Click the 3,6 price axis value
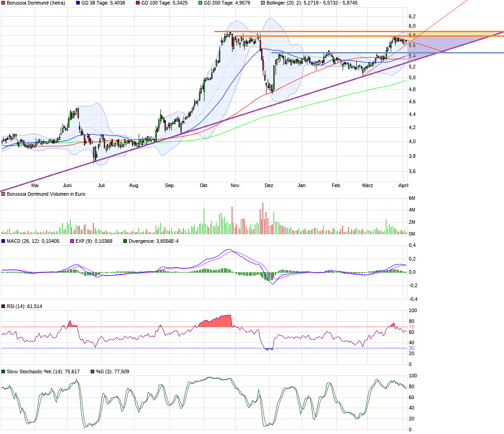 click(x=412, y=172)
